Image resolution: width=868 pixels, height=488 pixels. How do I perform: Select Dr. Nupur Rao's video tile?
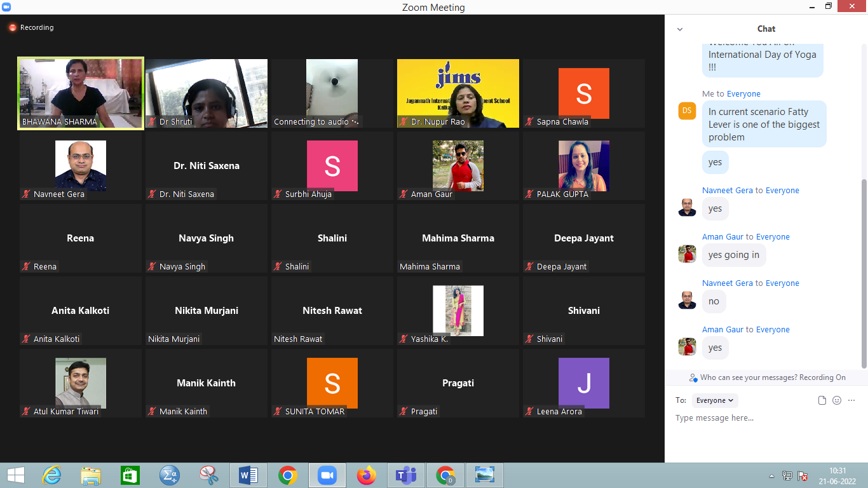point(458,93)
